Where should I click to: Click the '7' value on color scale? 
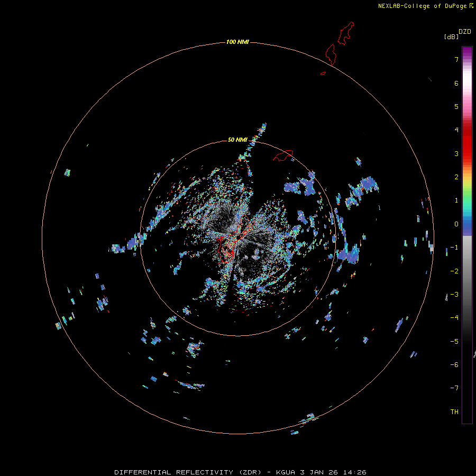[456, 59]
